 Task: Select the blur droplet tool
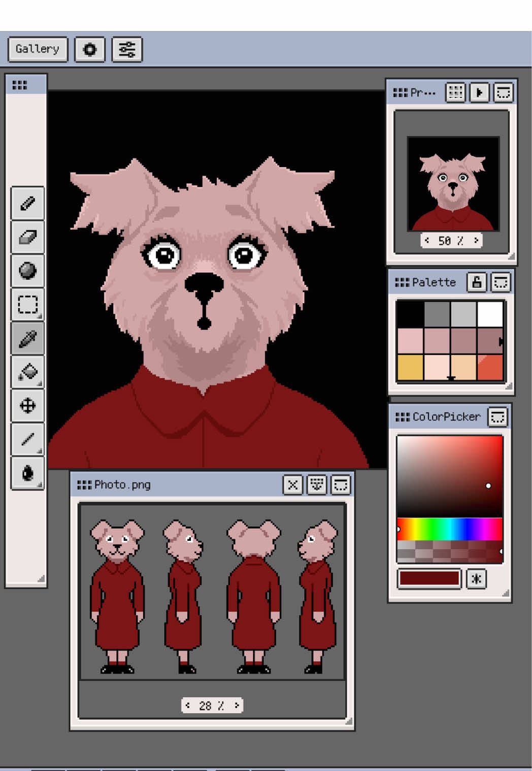pos(27,473)
